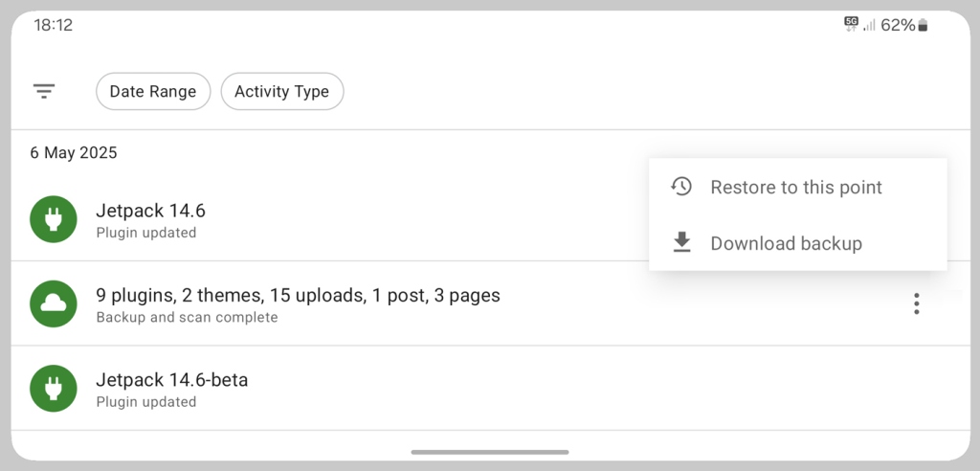Tap the Backup and scan complete subtitle
This screenshot has width=980, height=471.
pos(187,317)
